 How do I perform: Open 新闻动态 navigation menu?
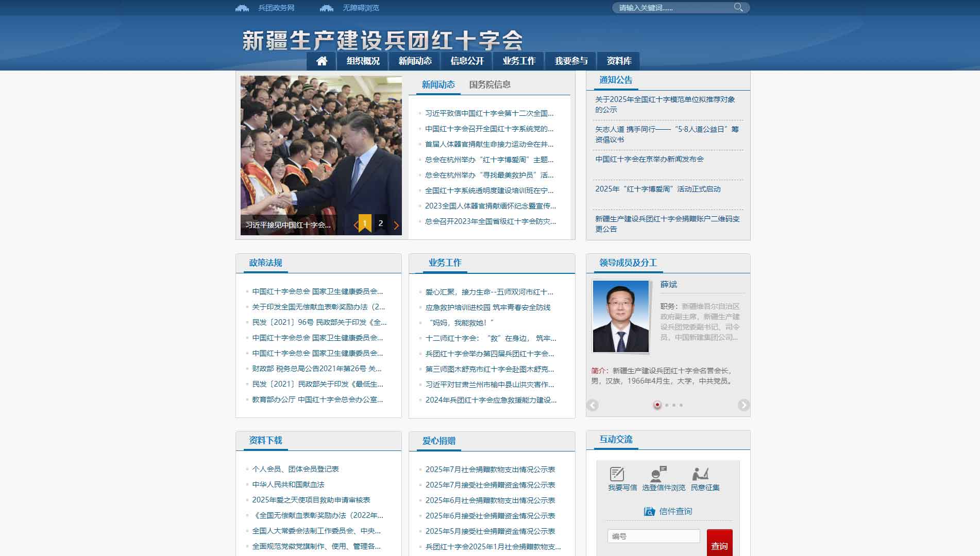(415, 61)
